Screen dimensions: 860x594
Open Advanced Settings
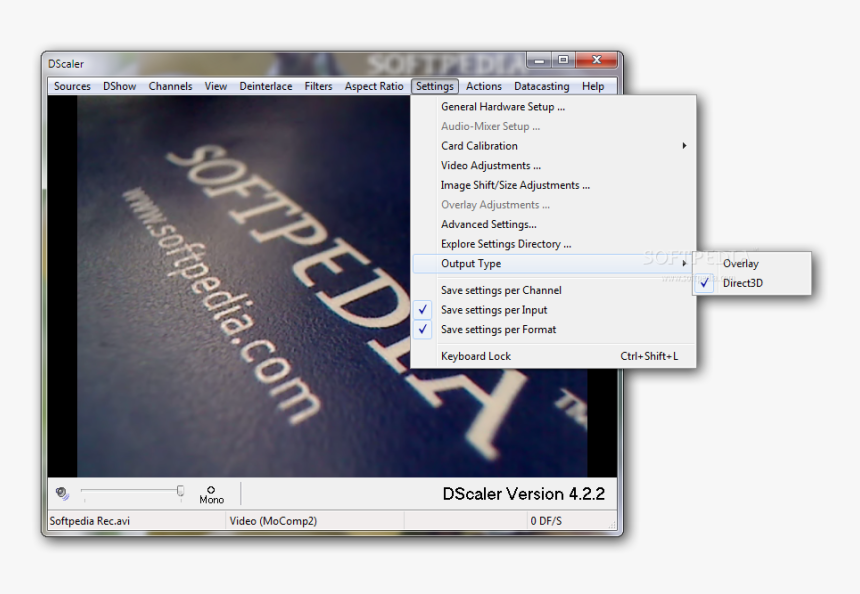click(x=553, y=224)
